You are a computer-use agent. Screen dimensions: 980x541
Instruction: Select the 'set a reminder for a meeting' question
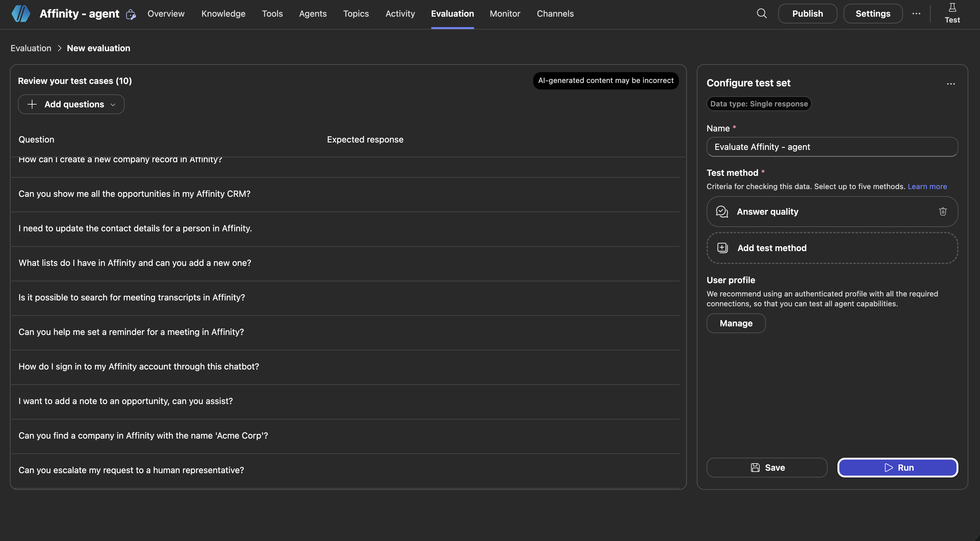[345, 333]
